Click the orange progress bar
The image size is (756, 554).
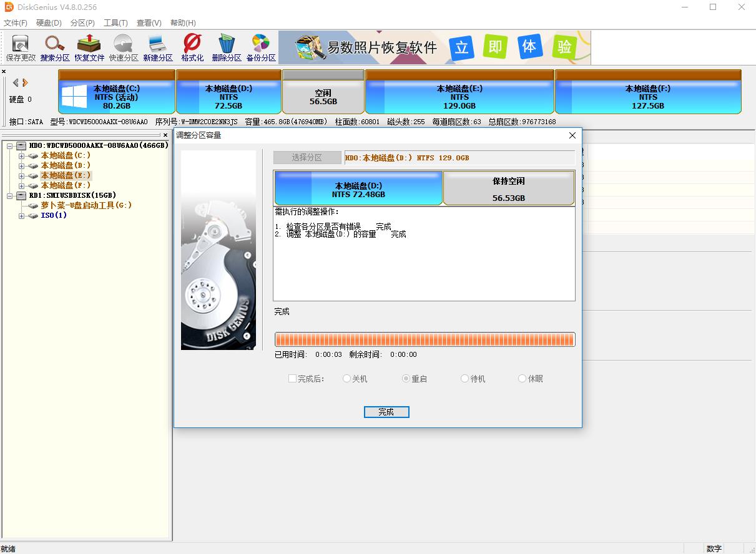point(425,339)
